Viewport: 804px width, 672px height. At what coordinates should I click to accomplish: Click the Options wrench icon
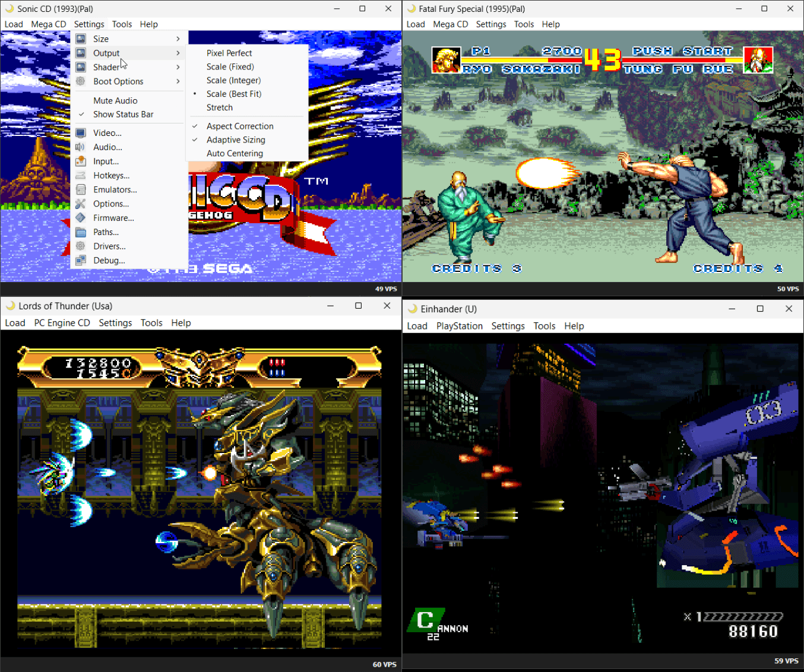click(81, 204)
